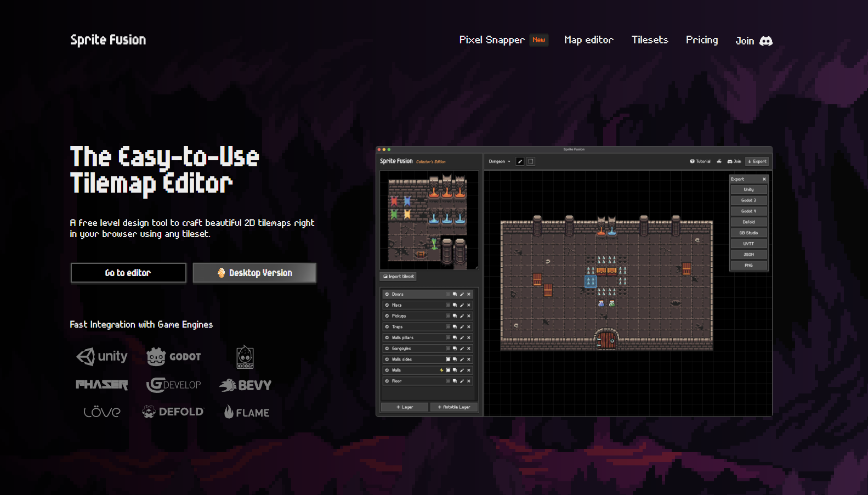Click the pencil icon on the Floor layer
Image resolution: width=868 pixels, height=495 pixels.
[x=462, y=381]
